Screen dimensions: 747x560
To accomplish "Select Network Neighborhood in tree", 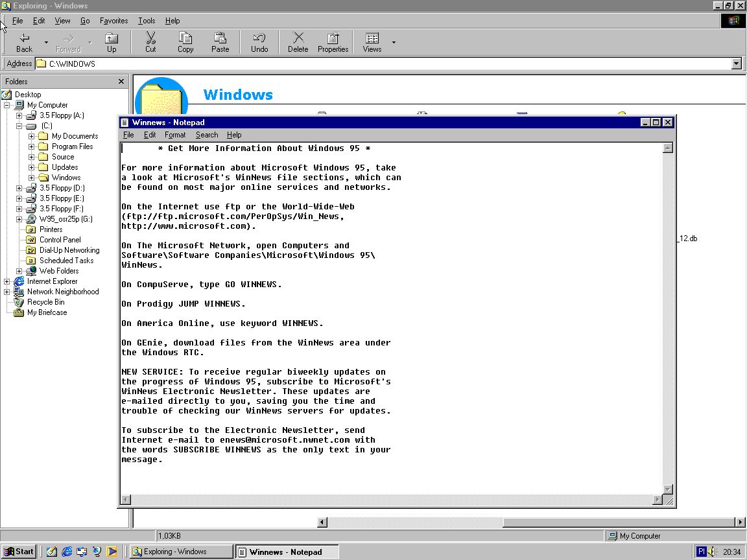I will [x=63, y=292].
